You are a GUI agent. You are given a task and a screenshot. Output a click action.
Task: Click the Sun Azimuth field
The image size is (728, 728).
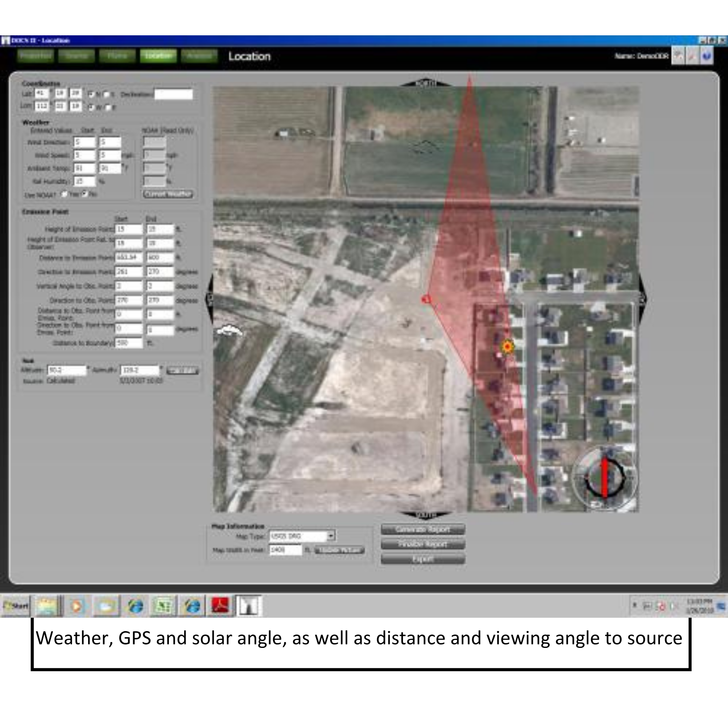[x=140, y=371]
